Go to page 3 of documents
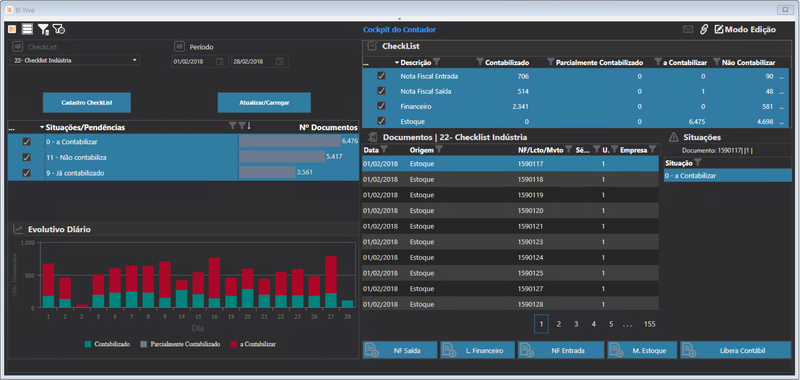The height and width of the screenshot is (380, 800). pos(576,324)
